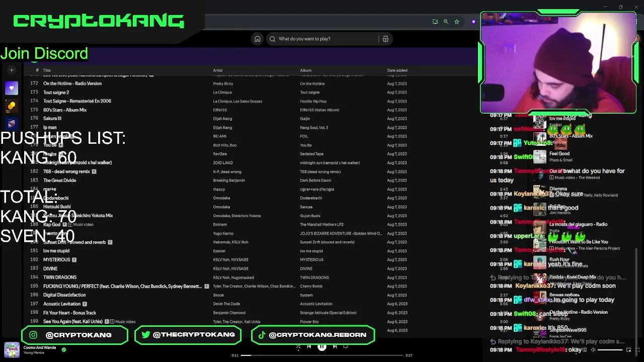Play Dilemma from the queue
The height and width of the screenshot is (362, 644).
pos(558,189)
